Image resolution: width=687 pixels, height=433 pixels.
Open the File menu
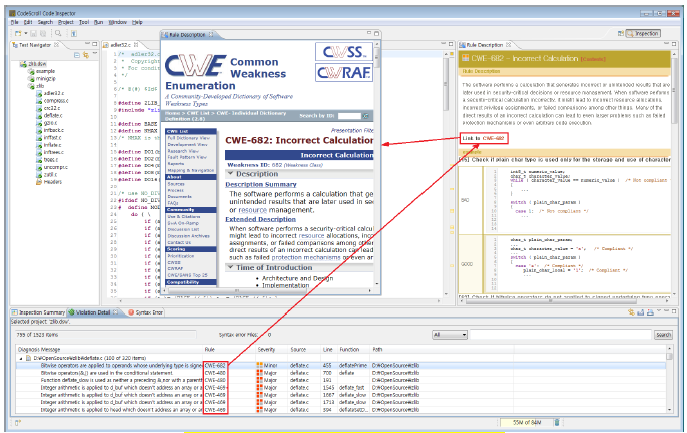[14, 22]
